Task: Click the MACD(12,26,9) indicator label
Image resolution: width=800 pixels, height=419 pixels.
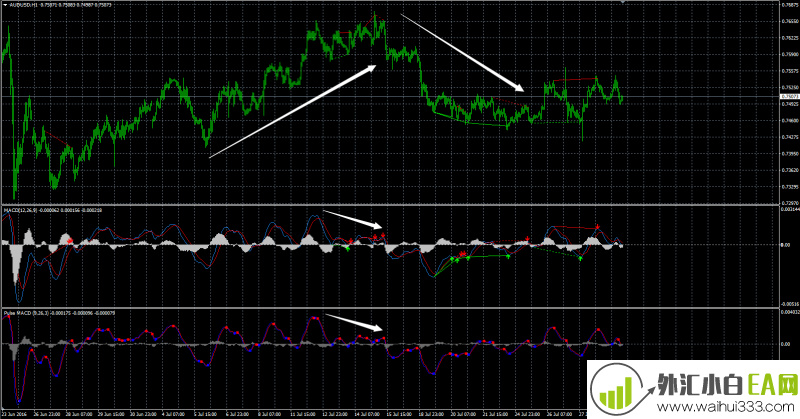Action: (x=20, y=210)
